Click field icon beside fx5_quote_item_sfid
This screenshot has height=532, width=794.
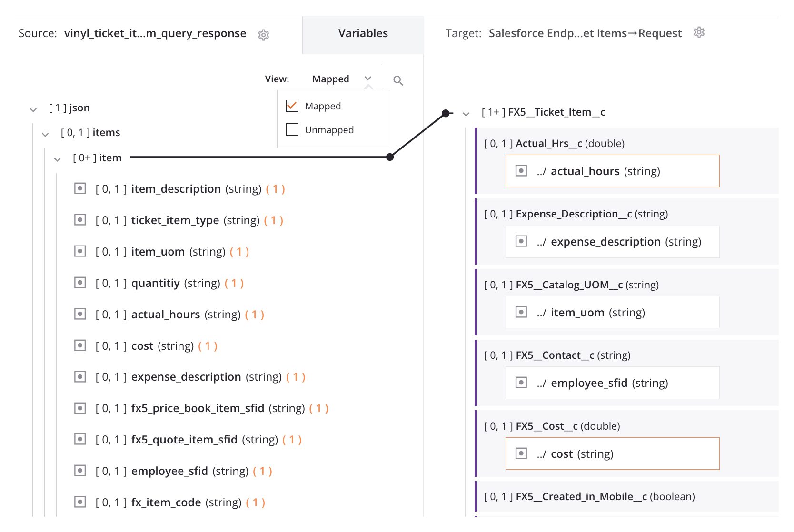pos(80,440)
